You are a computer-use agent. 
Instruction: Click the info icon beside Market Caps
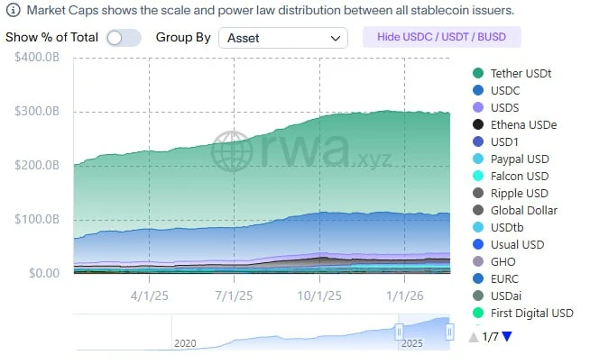[x=12, y=11]
